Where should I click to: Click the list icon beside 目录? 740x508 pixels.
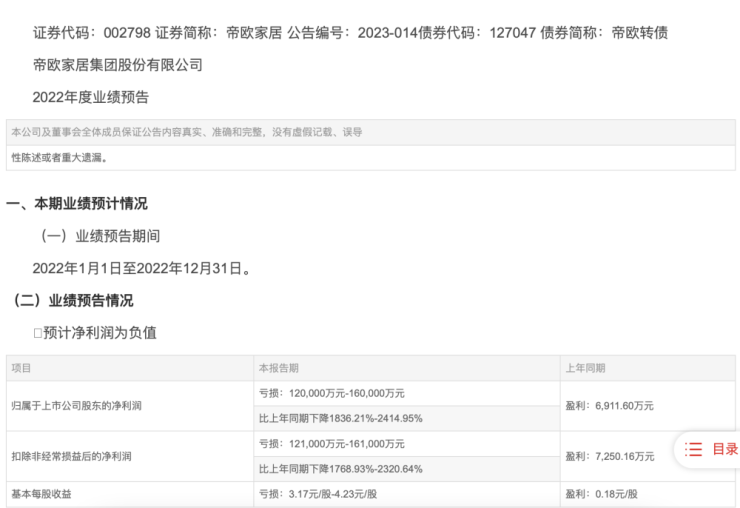point(693,449)
